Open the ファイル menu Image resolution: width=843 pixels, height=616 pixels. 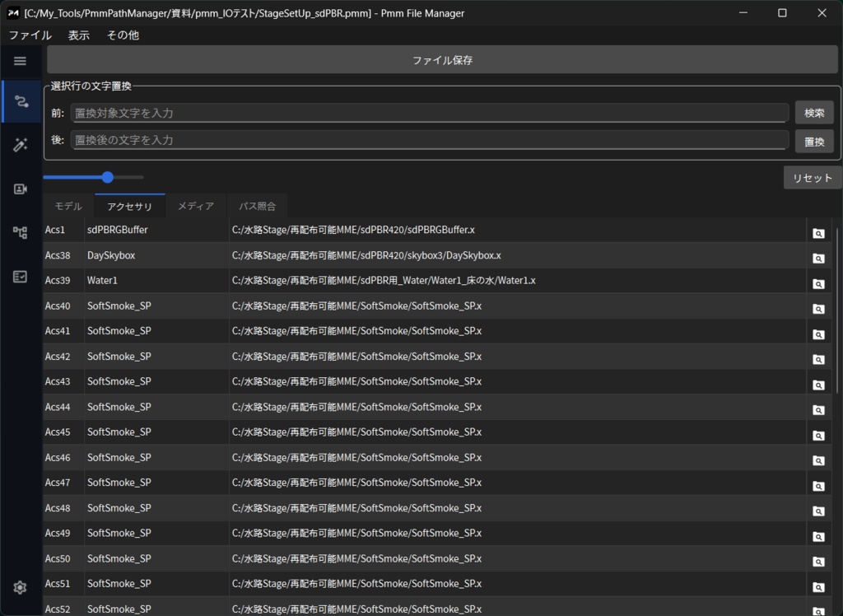30,35
